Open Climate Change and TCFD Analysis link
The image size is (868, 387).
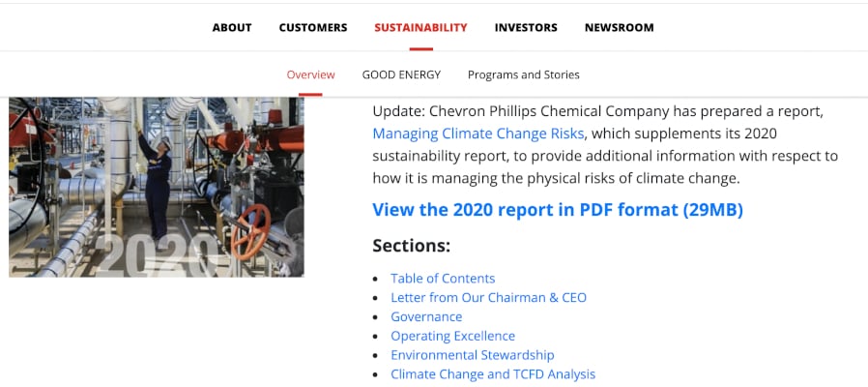(493, 374)
